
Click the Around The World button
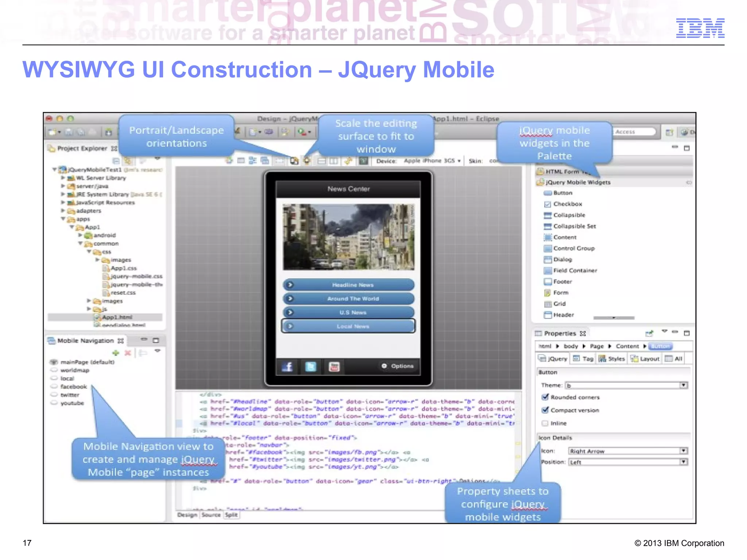coord(349,299)
